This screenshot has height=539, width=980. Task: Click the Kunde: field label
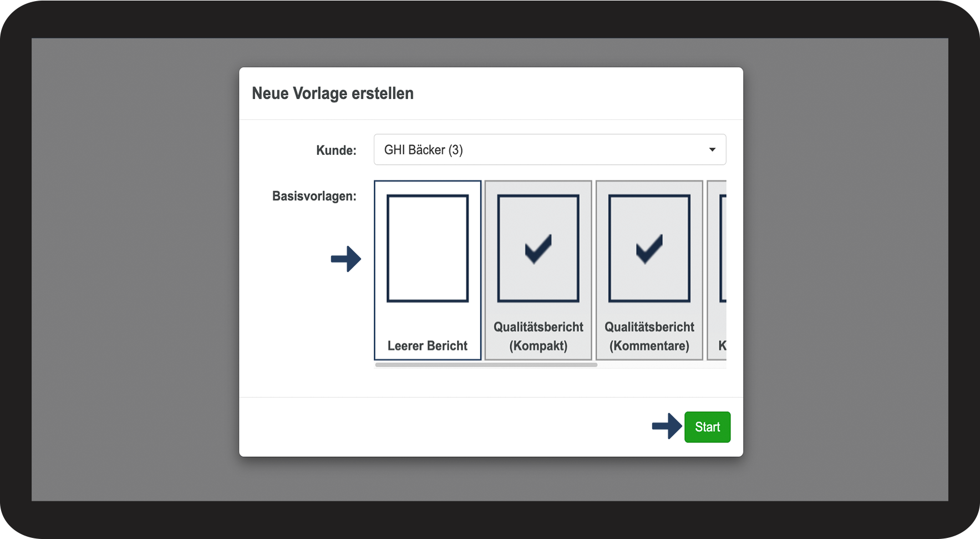pyautogui.click(x=336, y=150)
